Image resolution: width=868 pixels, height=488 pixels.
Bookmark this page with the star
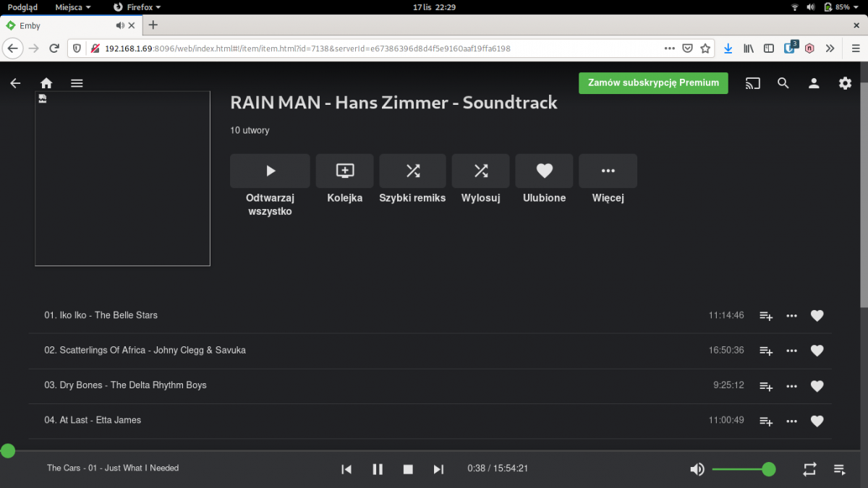[x=705, y=48]
